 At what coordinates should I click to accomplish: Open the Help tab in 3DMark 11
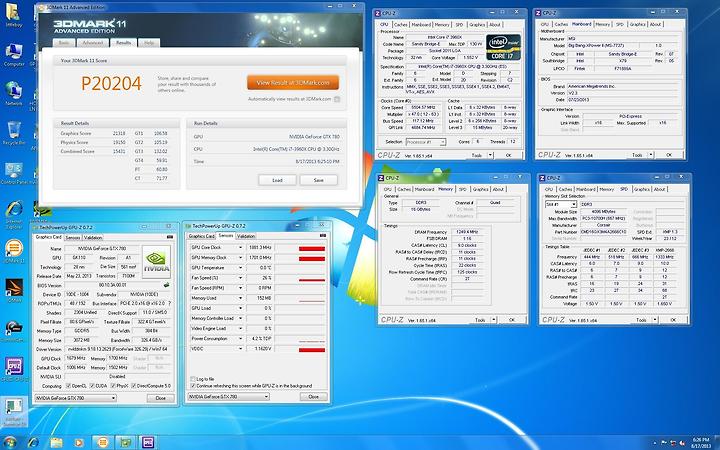pyautogui.click(x=149, y=43)
